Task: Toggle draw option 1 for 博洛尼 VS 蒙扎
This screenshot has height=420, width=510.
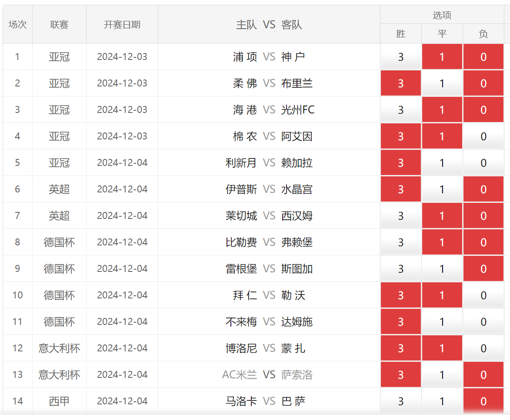Action: point(442,348)
